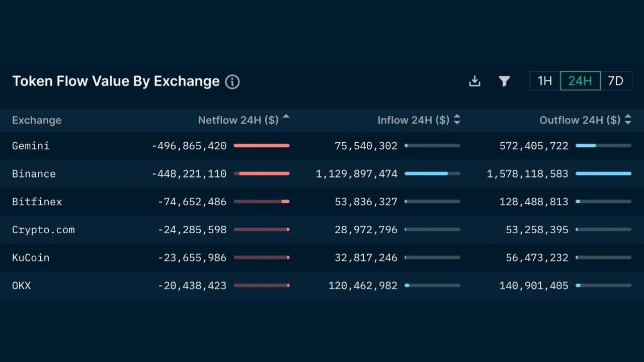Click the Crypto.com exchange name
This screenshot has width=644, height=362.
pyautogui.click(x=43, y=230)
